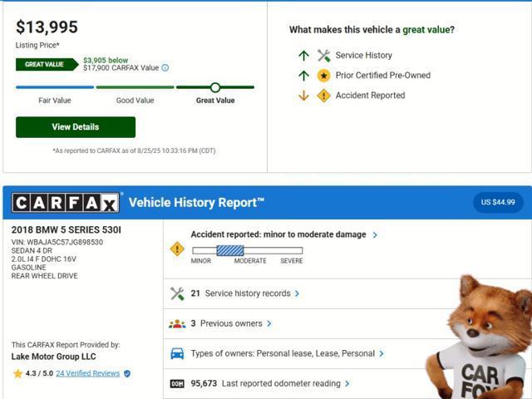This screenshot has width=532, height=399.
Task: Click the blue car owner-type icon
Action: pos(177,353)
